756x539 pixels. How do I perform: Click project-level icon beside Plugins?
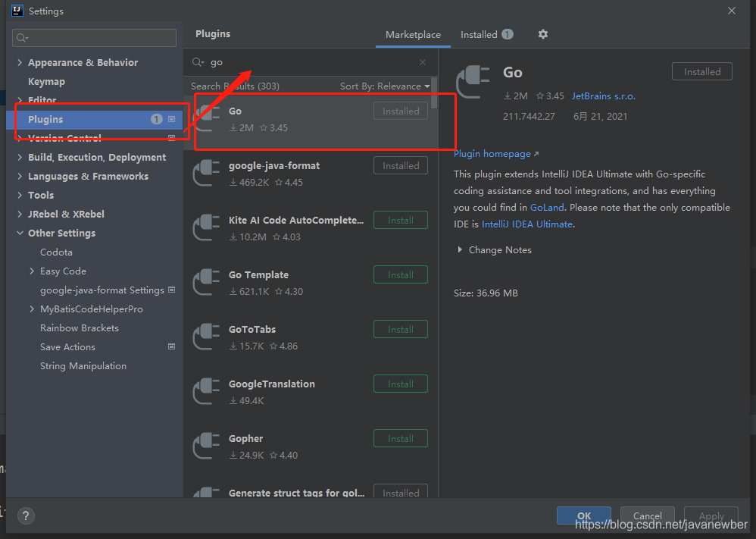172,119
